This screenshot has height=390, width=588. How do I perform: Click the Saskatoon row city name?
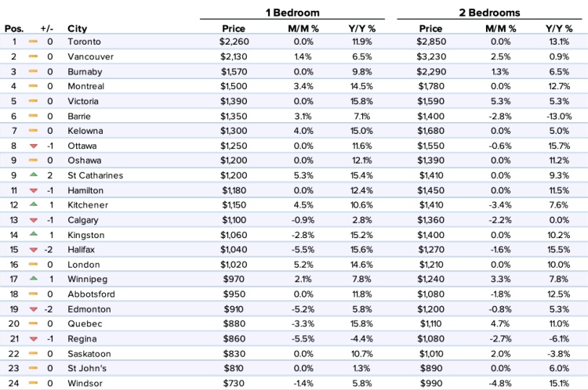click(89, 354)
